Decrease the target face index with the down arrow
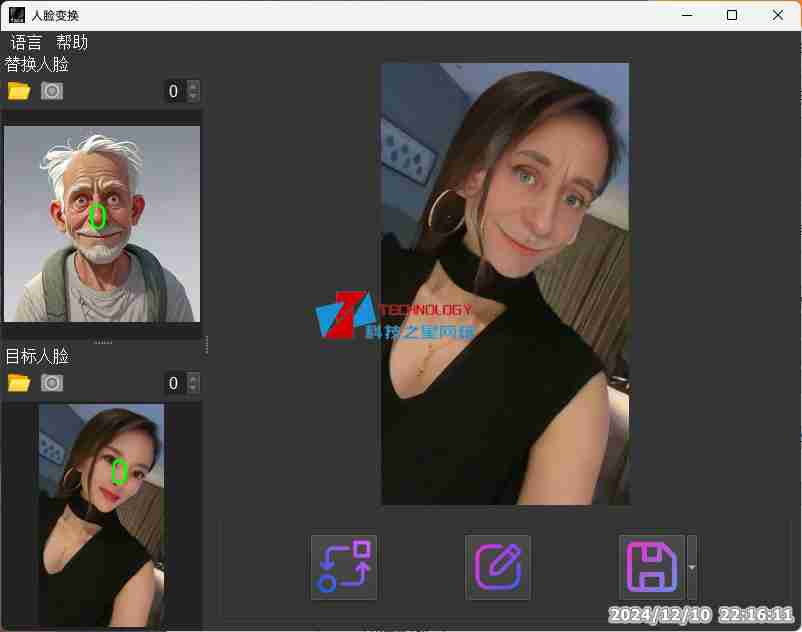802x632 pixels. coord(195,388)
